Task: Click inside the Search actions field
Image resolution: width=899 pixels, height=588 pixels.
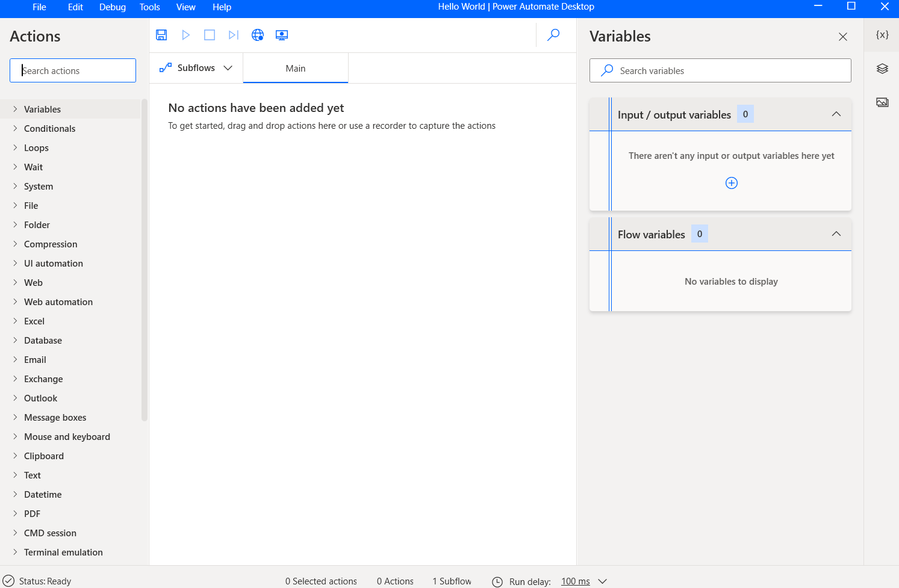Action: [x=72, y=70]
